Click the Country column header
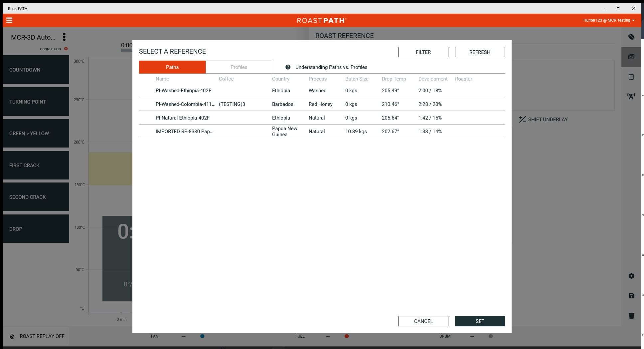This screenshot has height=349, width=644. click(x=281, y=79)
